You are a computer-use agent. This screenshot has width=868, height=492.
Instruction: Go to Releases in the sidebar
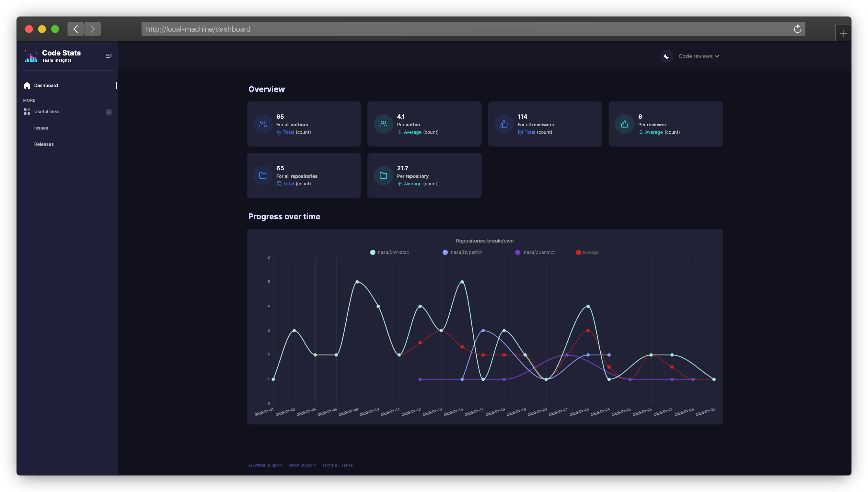click(44, 144)
